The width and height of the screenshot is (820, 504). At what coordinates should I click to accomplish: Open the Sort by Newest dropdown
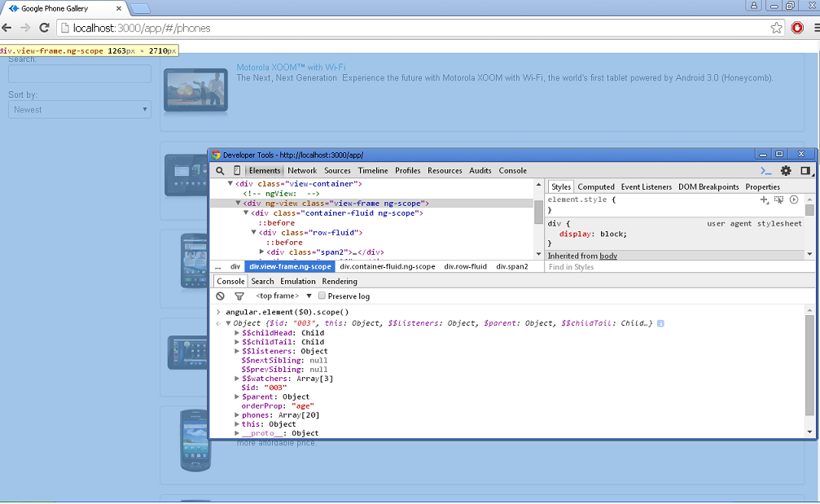pyautogui.click(x=80, y=110)
